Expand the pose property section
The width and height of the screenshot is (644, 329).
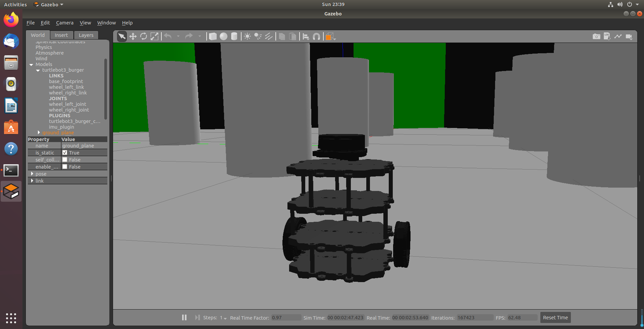tap(33, 174)
